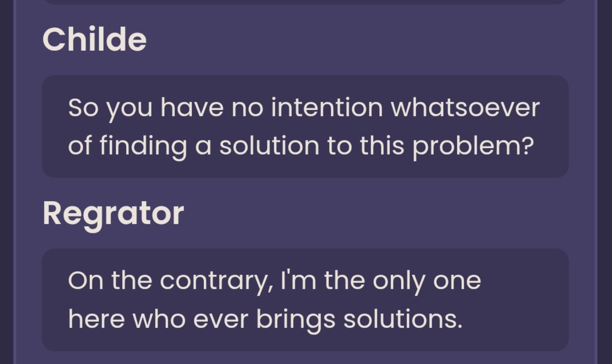This screenshot has width=612, height=364.
Task: Click the word 'intention' in Childe's line
Action: (x=327, y=108)
